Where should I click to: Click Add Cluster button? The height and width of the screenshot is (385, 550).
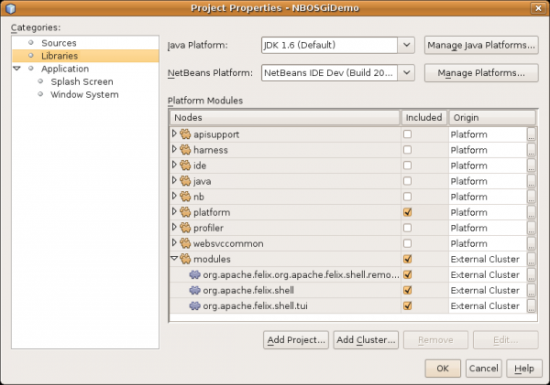(366, 340)
